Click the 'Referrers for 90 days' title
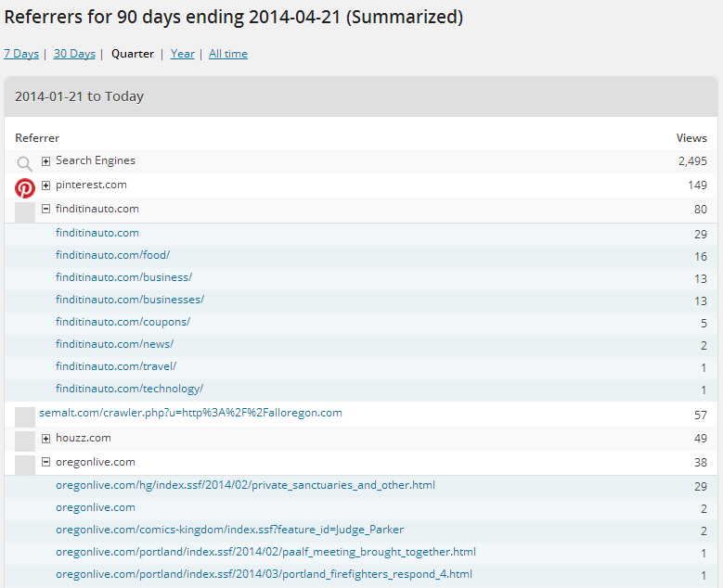 click(x=233, y=17)
